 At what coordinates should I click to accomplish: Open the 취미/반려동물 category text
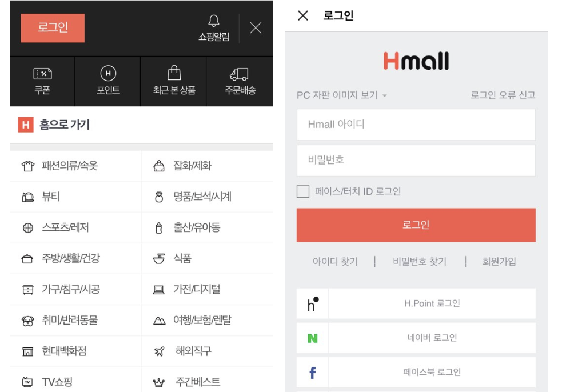[70, 320]
